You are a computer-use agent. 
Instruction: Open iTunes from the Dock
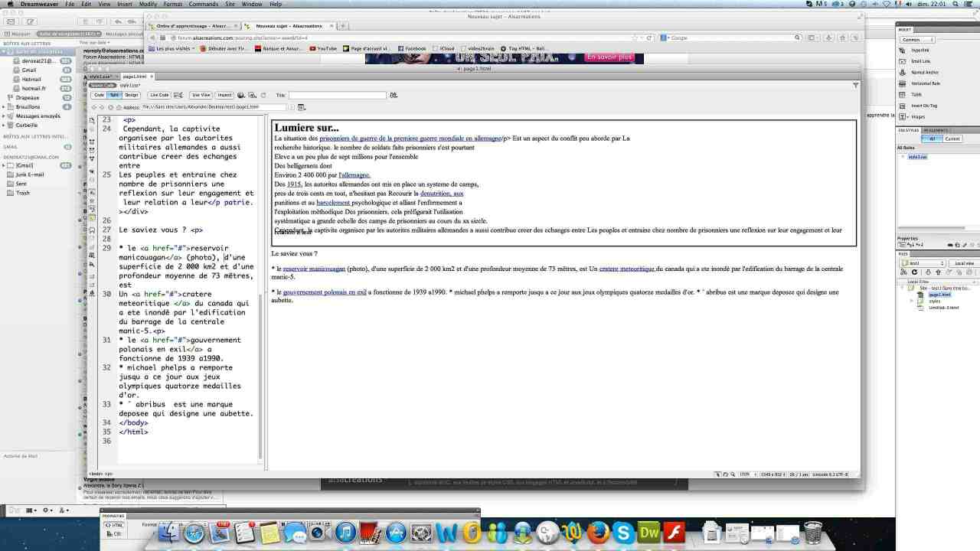tap(345, 532)
